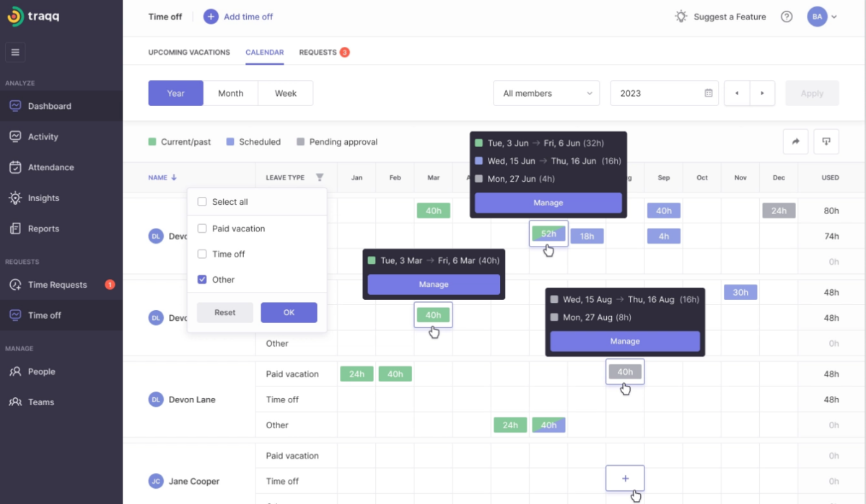Check the Select all checkbox

pyautogui.click(x=202, y=202)
